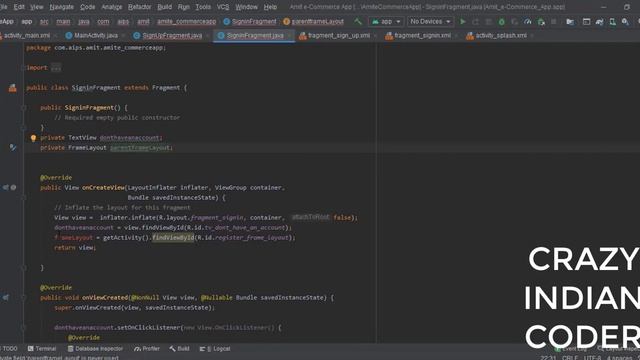The width and height of the screenshot is (640, 360).
Task: Close the fragment_sign_up.xml tab
Action: [x=376, y=36]
